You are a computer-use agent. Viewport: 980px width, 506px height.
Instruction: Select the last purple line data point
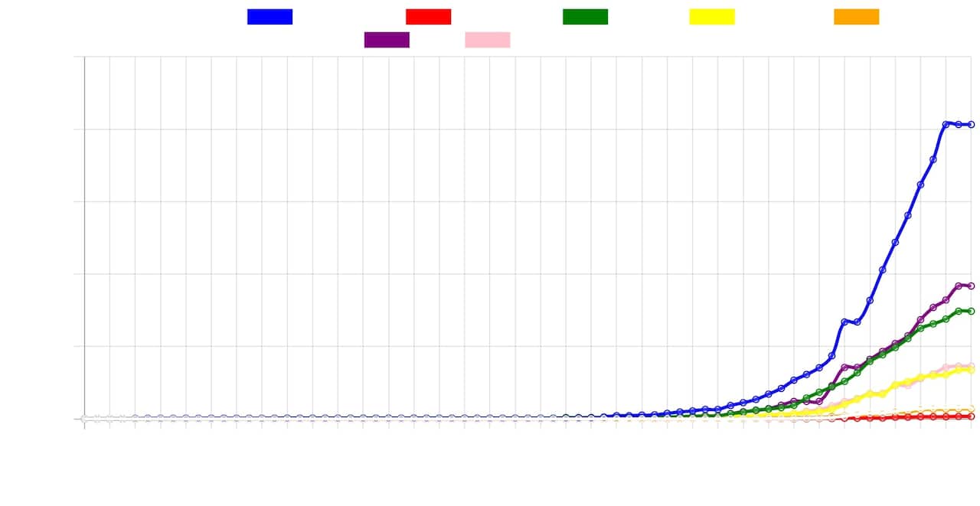(x=971, y=286)
